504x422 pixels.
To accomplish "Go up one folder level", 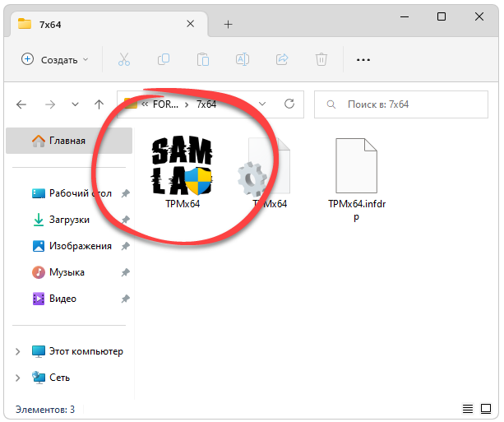I will (99, 104).
